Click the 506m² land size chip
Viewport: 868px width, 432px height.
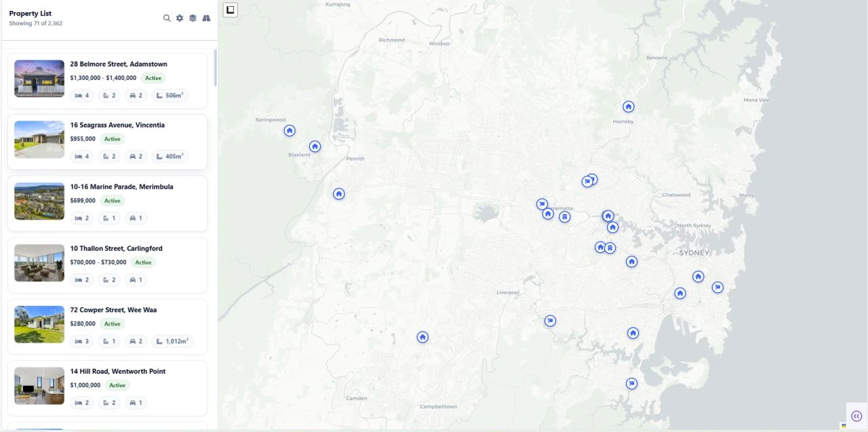click(170, 96)
